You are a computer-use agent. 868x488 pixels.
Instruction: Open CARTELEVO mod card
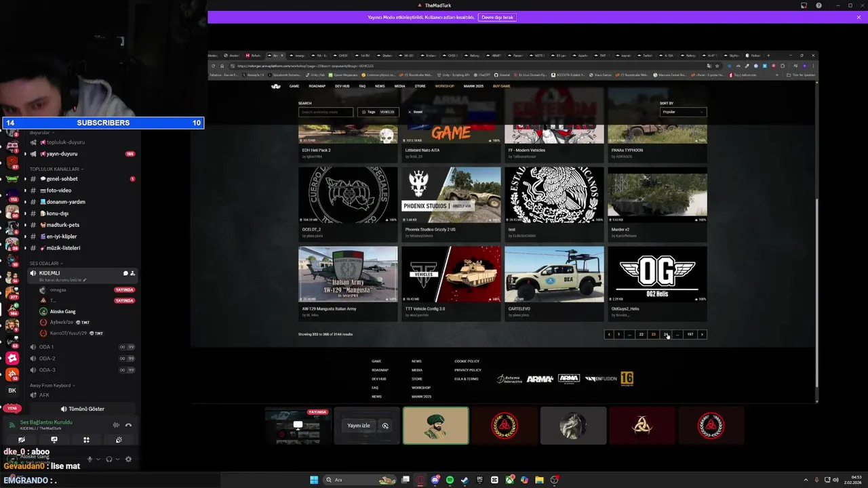pyautogui.click(x=554, y=283)
